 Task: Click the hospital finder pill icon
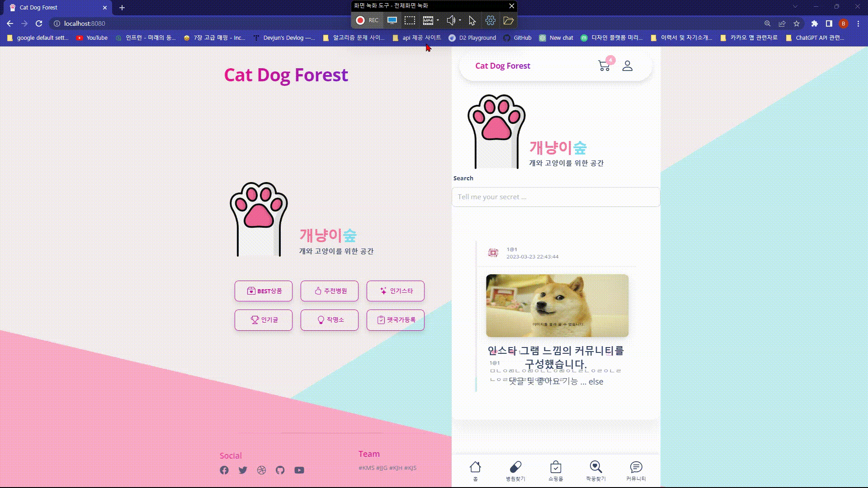(x=515, y=467)
